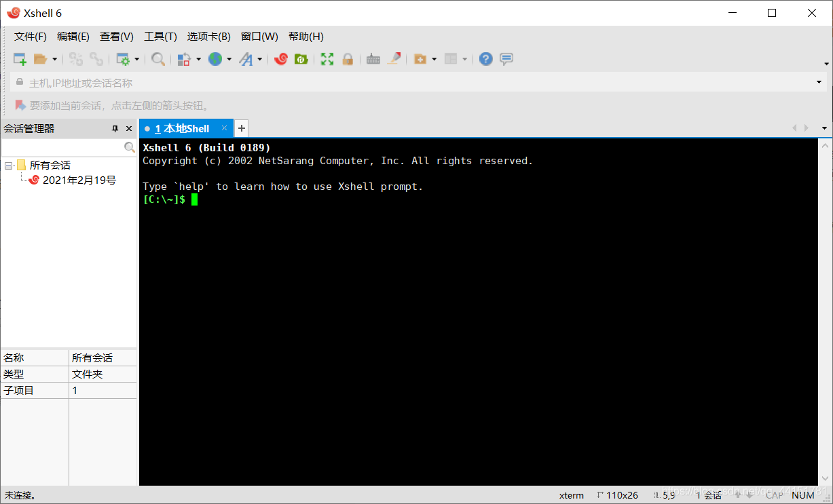
Task: Open the color scheme dropdown arrow
Action: (198, 59)
